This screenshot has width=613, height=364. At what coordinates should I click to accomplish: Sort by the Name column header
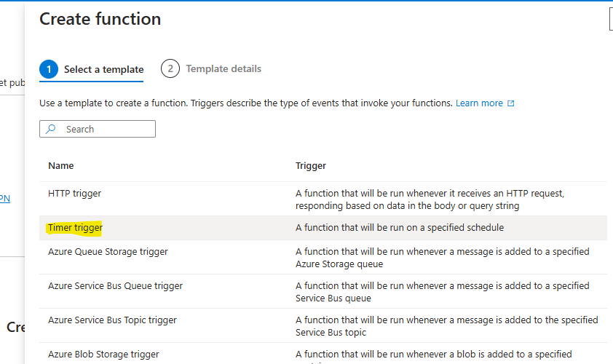tap(61, 166)
